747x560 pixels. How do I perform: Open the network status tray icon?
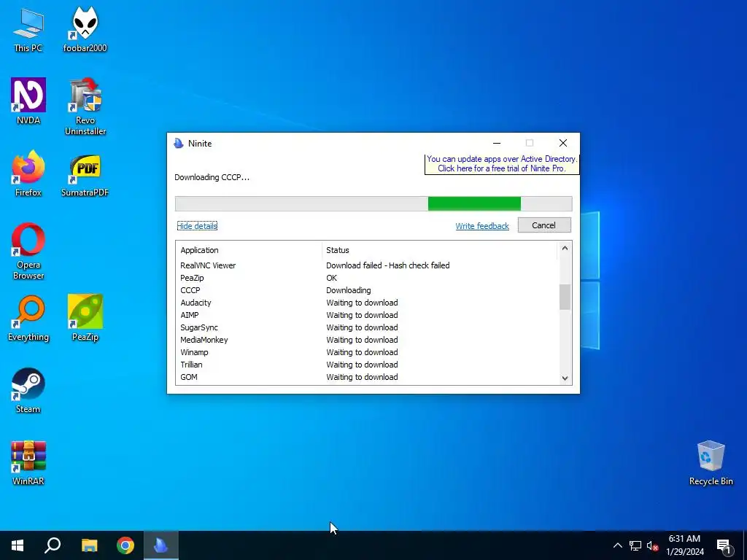click(x=635, y=545)
